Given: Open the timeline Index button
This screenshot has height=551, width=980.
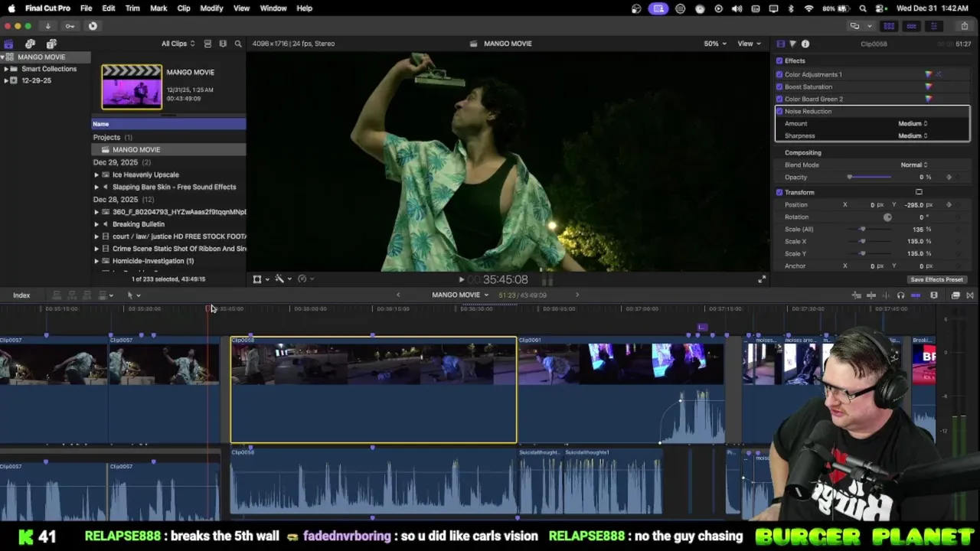Looking at the screenshot, I should (21, 295).
